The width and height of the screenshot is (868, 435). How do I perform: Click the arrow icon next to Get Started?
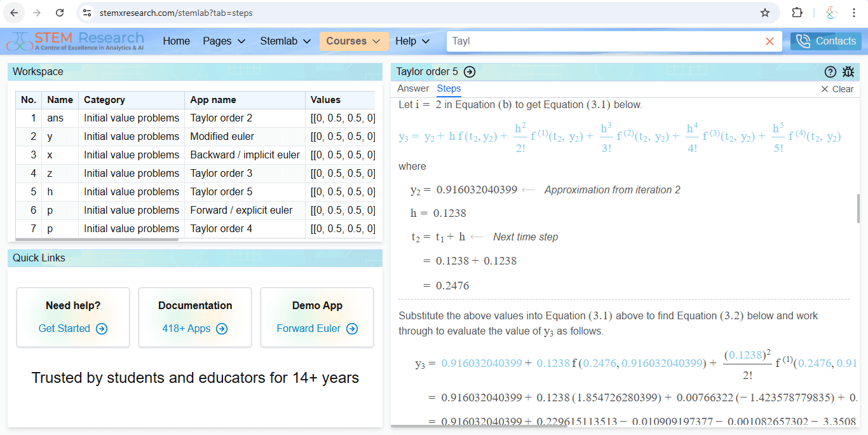pyautogui.click(x=100, y=329)
